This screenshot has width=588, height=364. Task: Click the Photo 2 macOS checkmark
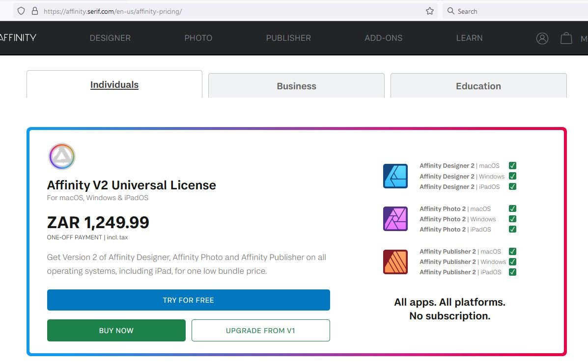513,208
